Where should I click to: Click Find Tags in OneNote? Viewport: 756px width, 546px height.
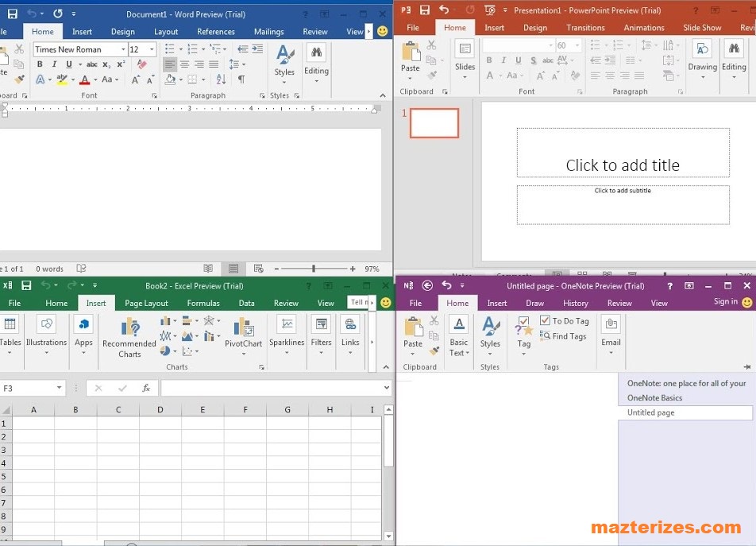(x=563, y=336)
